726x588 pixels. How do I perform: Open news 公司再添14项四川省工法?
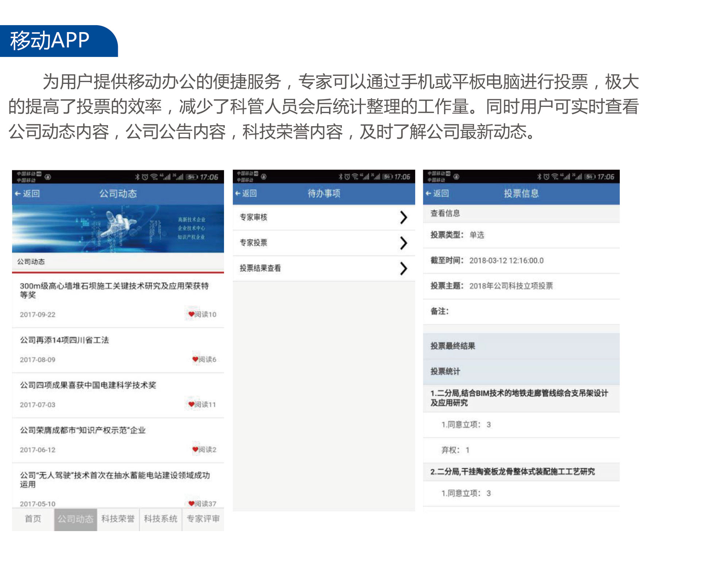[x=65, y=340]
